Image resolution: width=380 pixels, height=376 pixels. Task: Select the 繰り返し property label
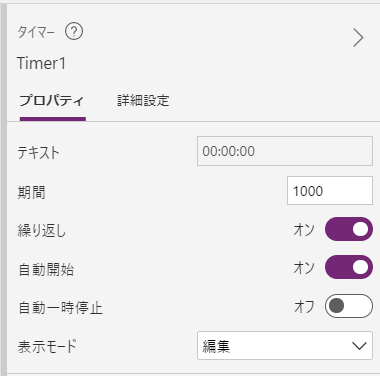(x=42, y=231)
